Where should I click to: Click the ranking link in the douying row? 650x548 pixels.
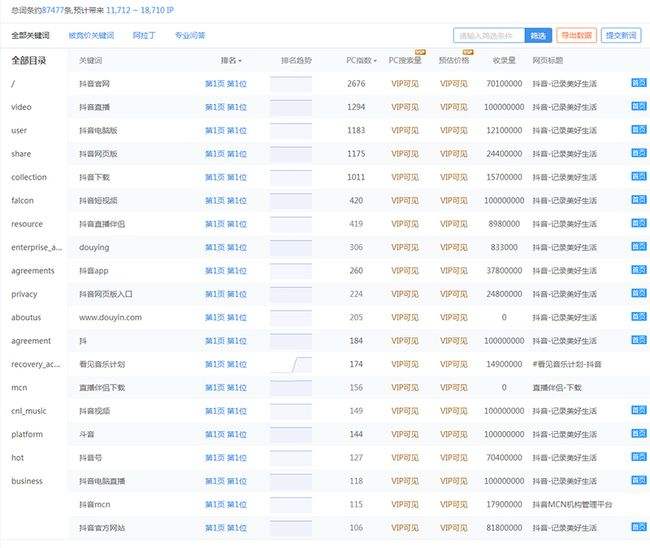(226, 247)
